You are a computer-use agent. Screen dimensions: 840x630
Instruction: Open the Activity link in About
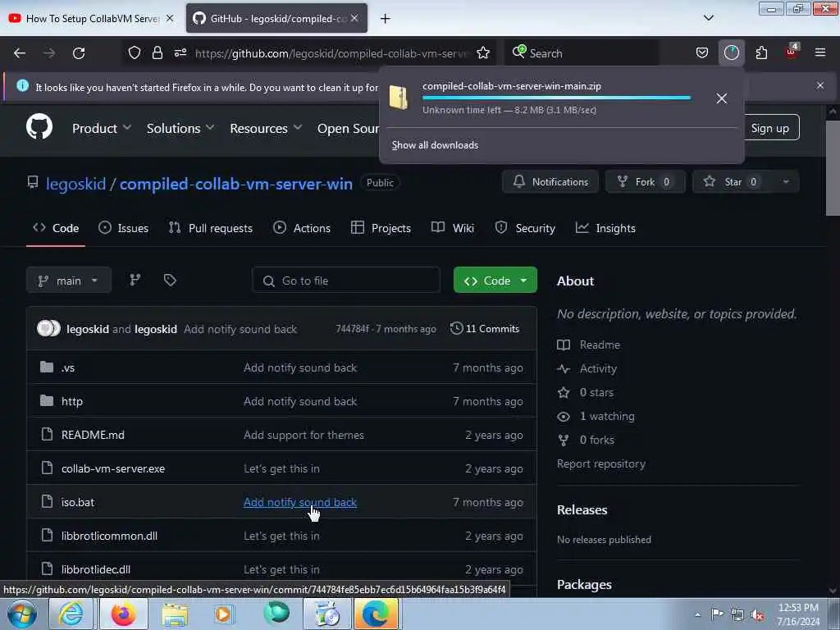[x=598, y=368]
